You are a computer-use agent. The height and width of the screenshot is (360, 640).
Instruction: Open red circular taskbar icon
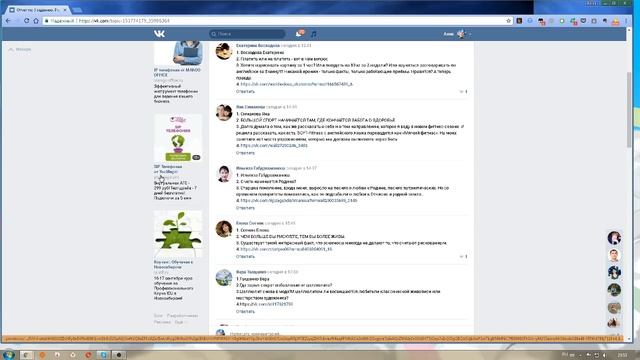click(x=88, y=355)
